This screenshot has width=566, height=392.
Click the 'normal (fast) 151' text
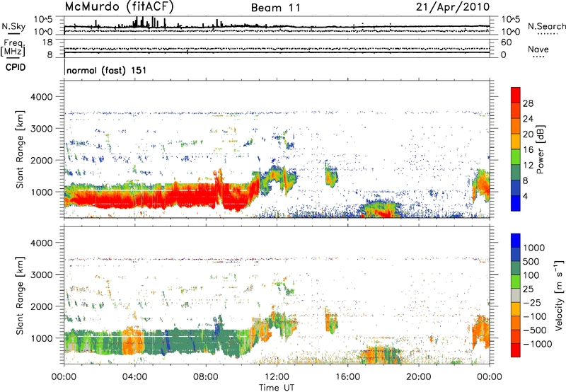coord(107,70)
